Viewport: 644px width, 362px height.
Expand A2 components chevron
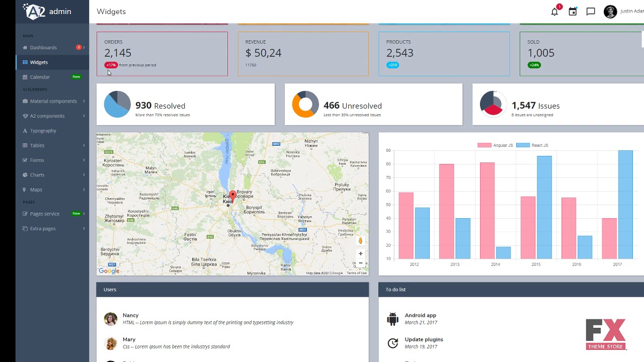coord(84,116)
